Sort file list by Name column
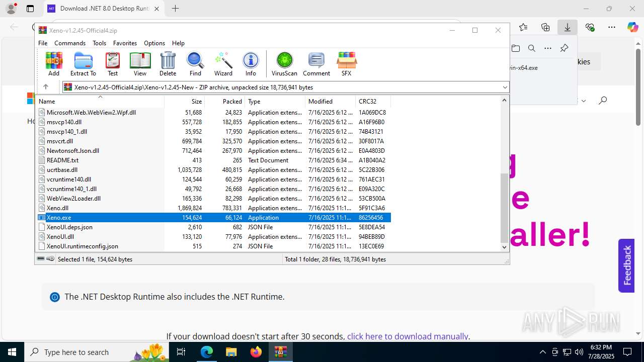 click(100, 101)
